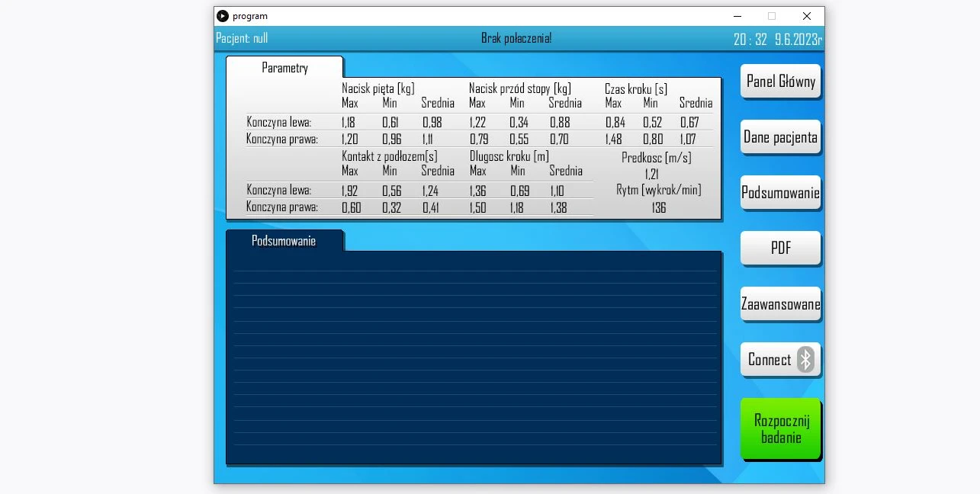Click the Connect text label
Screen dimensions: 980x494
pyautogui.click(x=769, y=360)
